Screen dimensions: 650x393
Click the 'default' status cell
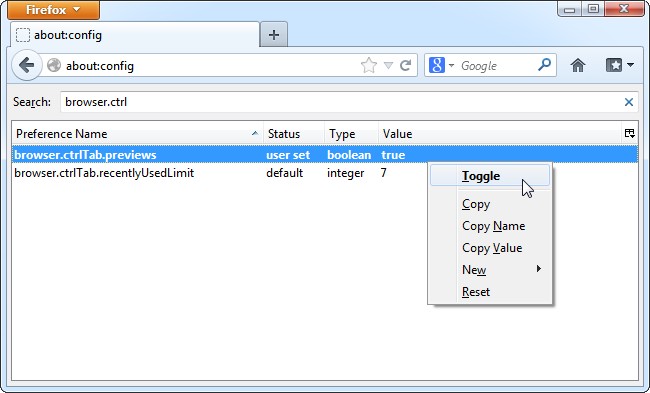(284, 173)
